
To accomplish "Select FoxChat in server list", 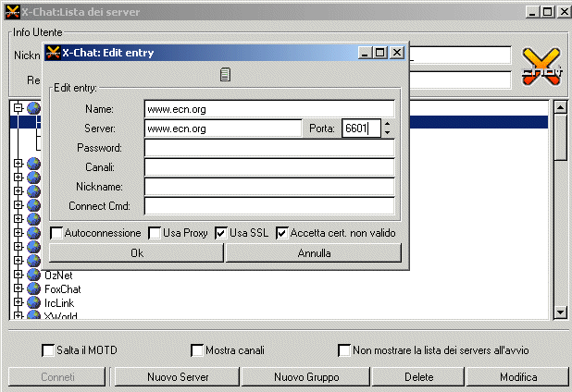I will (x=62, y=288).
